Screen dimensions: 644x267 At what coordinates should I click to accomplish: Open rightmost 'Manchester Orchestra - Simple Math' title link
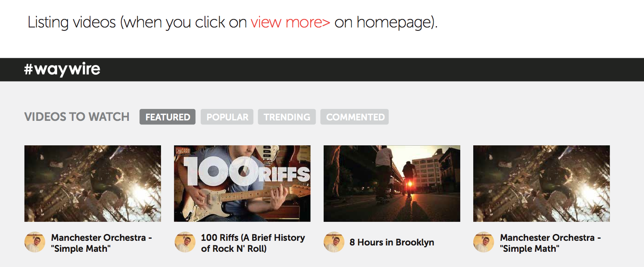coord(550,243)
